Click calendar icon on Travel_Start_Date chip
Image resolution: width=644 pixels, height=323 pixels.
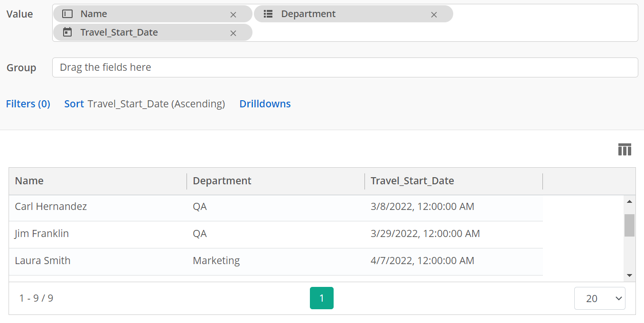click(x=68, y=32)
